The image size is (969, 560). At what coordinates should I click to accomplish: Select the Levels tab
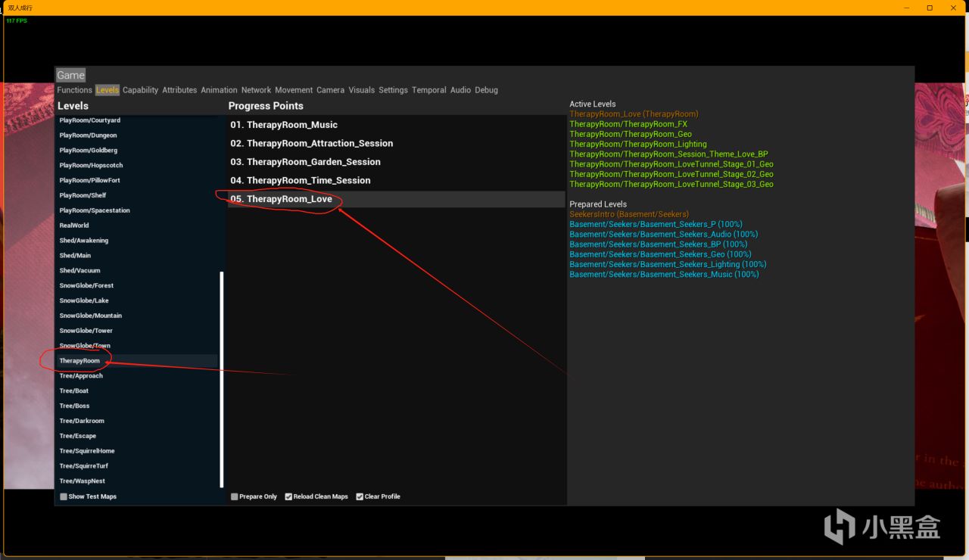coord(107,90)
